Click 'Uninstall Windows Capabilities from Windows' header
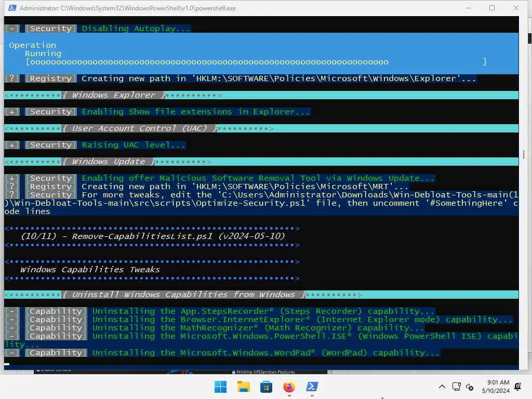 tap(183, 295)
